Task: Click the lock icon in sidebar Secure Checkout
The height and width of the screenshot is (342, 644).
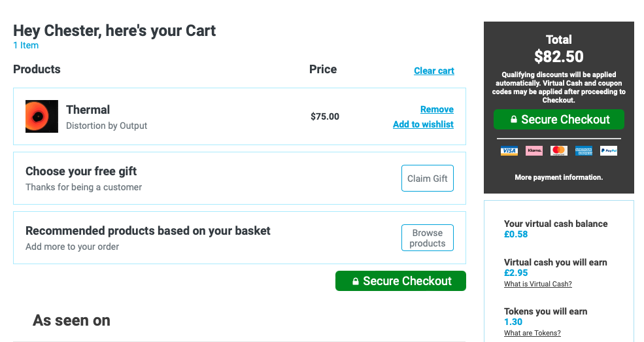Action: pyautogui.click(x=513, y=120)
